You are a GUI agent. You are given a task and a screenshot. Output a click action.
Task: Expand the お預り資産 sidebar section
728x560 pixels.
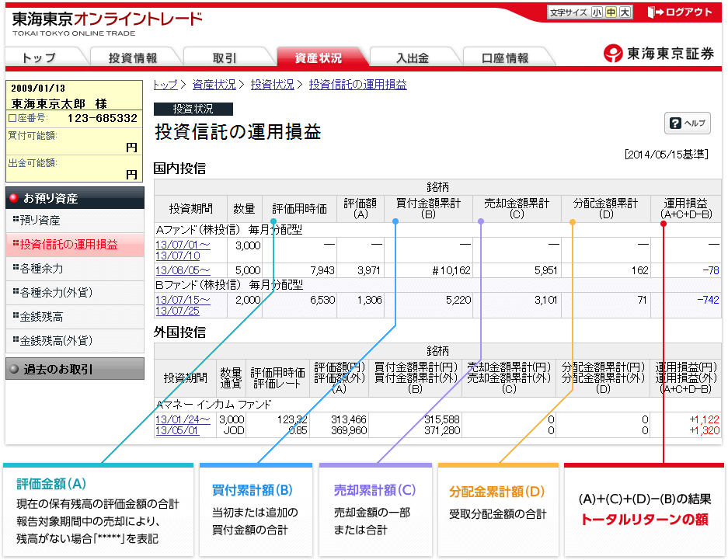[x=75, y=198]
